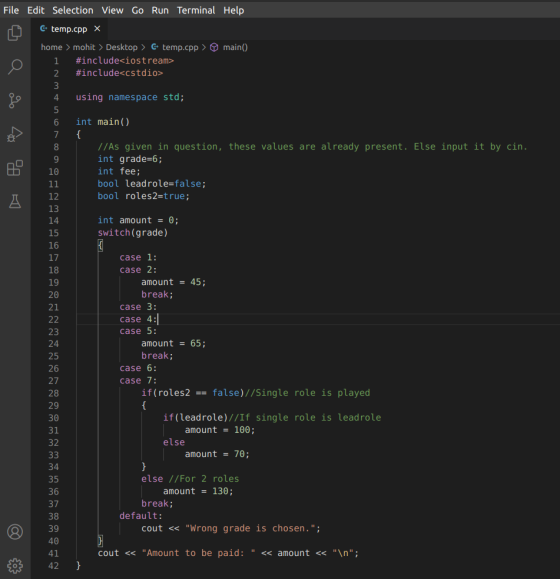Click on 'switch(grade)' line
The height and width of the screenshot is (579, 560).
(133, 233)
